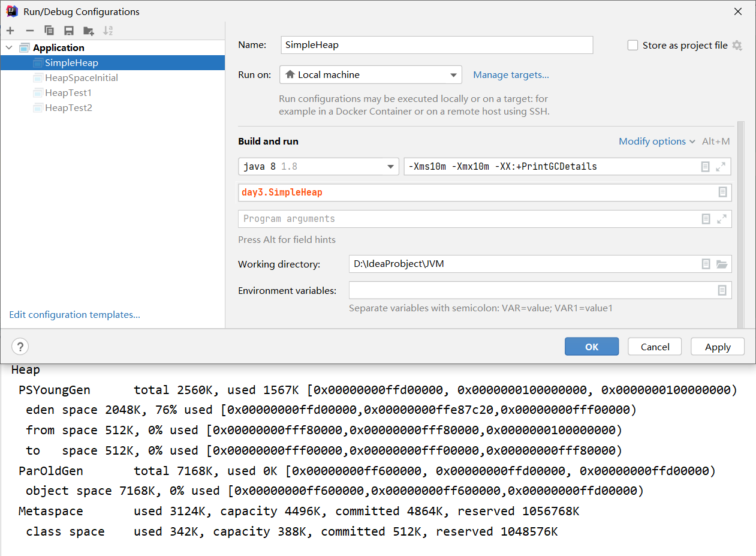Browse for main class day3.SimpleHeap
756x556 pixels.
tap(722, 193)
